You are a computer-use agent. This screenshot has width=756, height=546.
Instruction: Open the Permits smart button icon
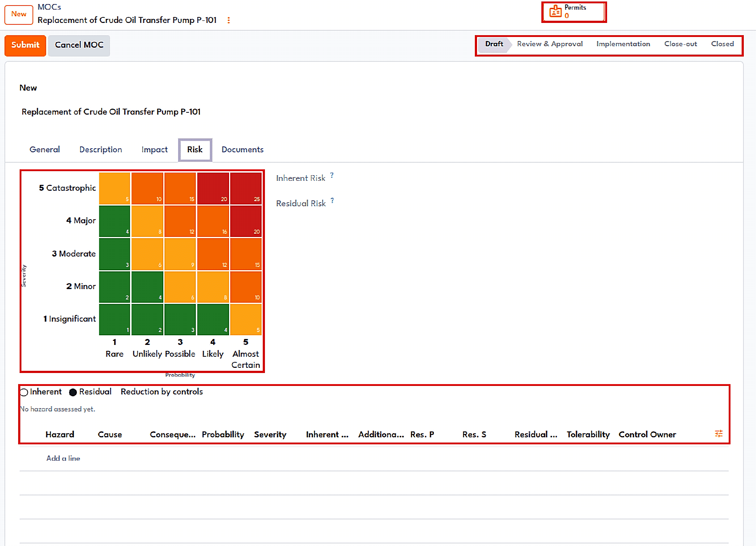[x=555, y=11]
